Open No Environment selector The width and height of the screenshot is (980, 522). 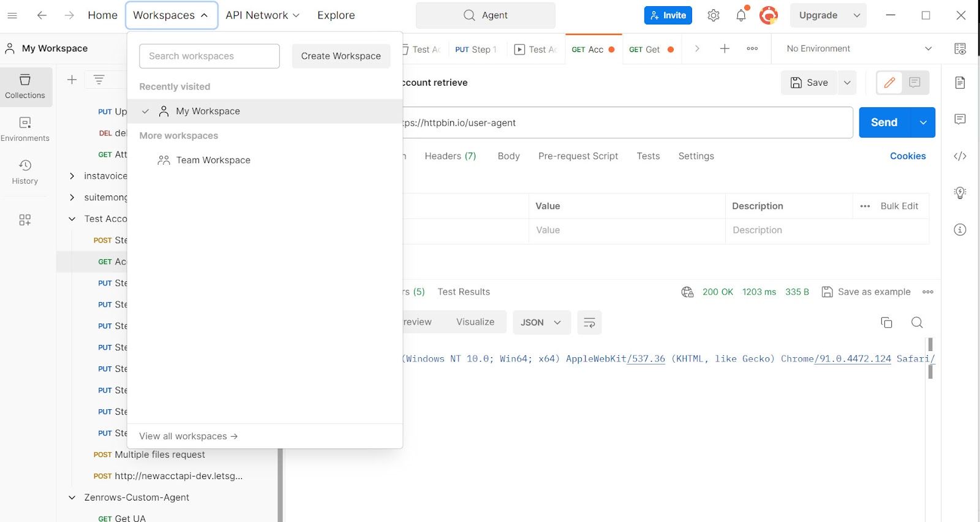click(859, 48)
